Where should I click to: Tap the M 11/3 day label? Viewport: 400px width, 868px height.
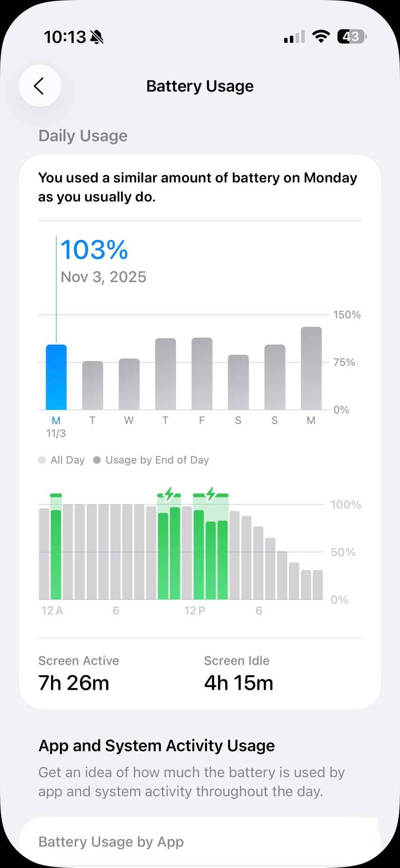pos(56,427)
